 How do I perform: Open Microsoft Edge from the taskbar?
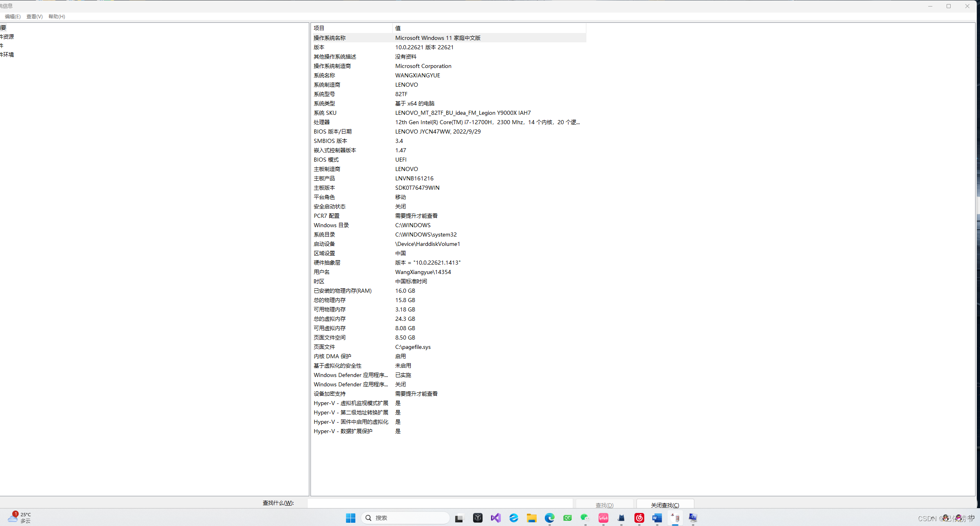[x=549, y=518]
